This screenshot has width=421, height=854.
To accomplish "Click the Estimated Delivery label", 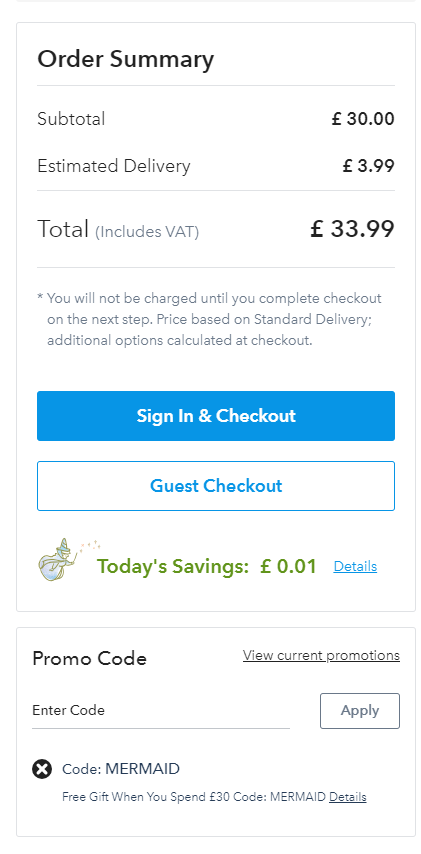I will [114, 166].
